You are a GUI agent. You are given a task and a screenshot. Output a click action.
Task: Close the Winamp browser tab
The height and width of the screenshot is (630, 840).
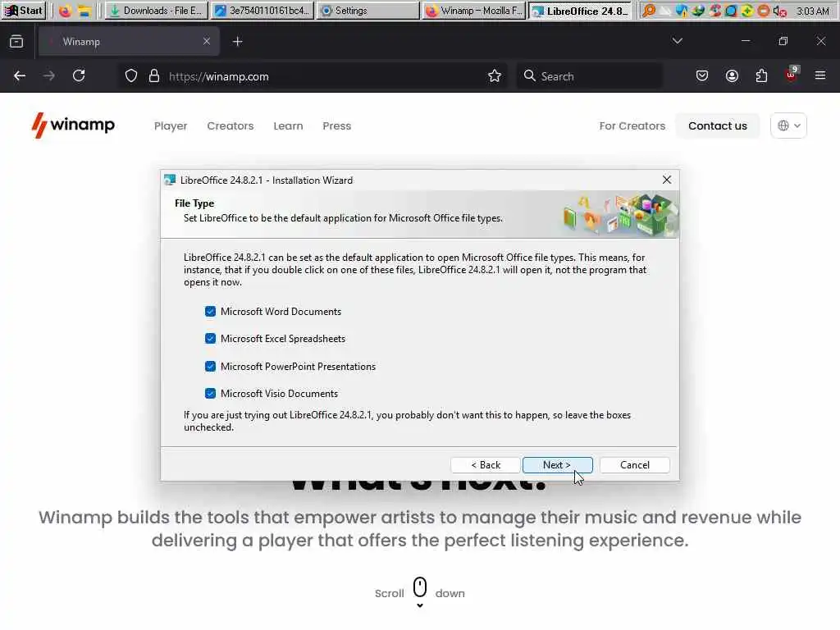pyautogui.click(x=207, y=41)
